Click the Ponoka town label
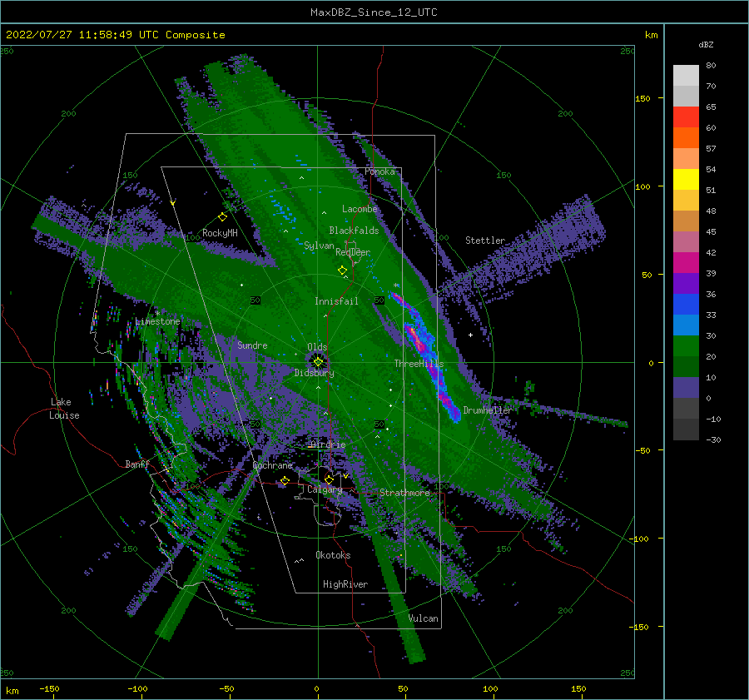749x700 pixels. tap(379, 171)
